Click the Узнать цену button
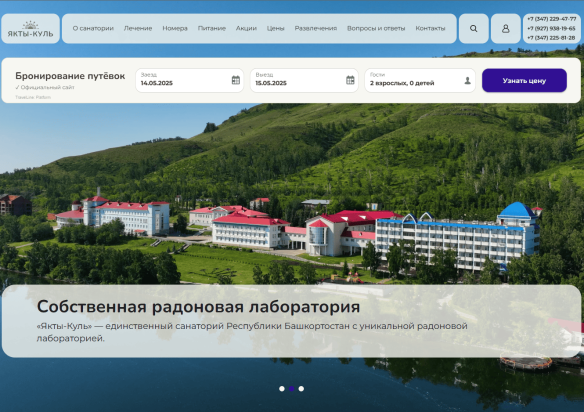The width and height of the screenshot is (584, 412). click(524, 80)
